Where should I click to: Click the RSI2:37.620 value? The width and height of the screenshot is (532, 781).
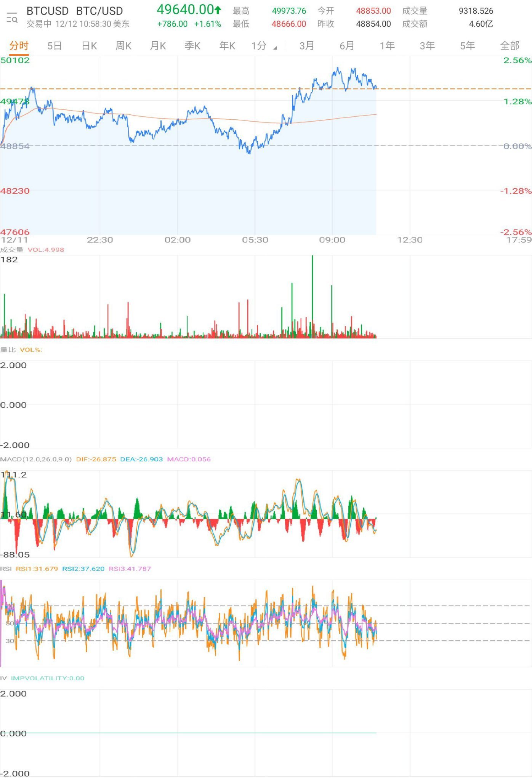click(83, 569)
